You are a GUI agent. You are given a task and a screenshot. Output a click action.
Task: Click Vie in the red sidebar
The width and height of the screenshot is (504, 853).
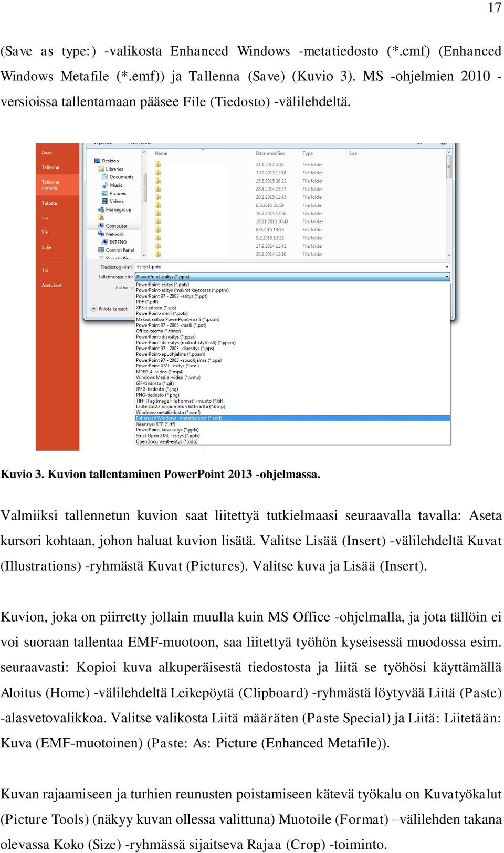[45, 233]
